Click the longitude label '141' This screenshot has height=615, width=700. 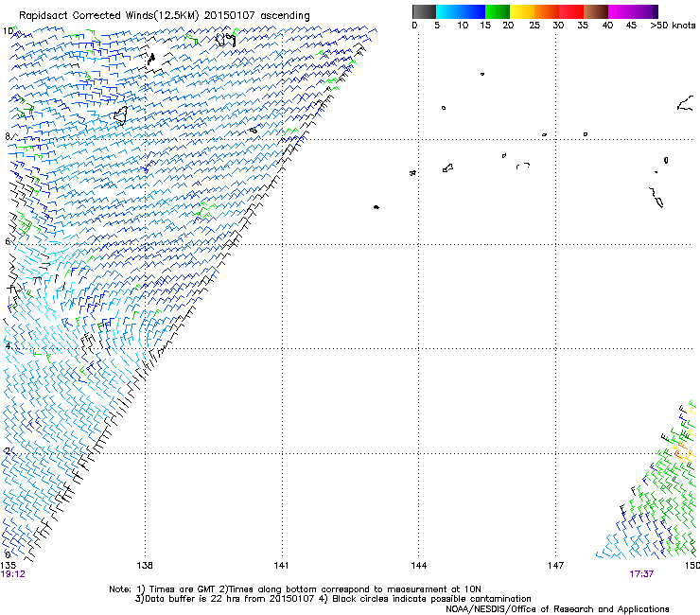(281, 566)
